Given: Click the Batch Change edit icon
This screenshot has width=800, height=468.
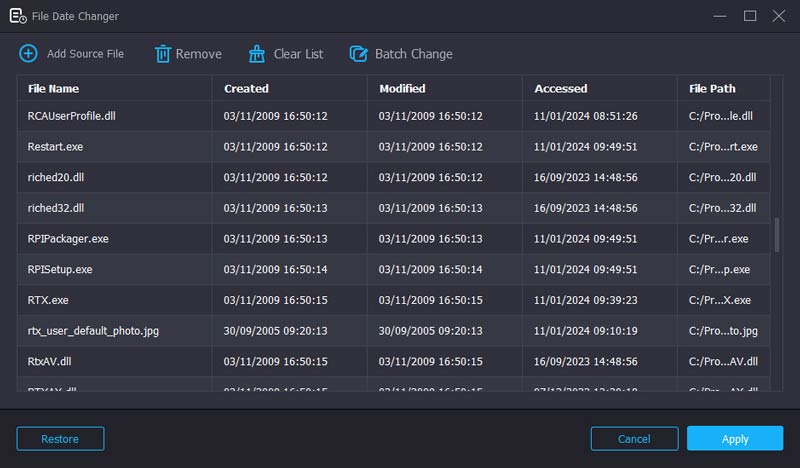Looking at the screenshot, I should tap(358, 54).
